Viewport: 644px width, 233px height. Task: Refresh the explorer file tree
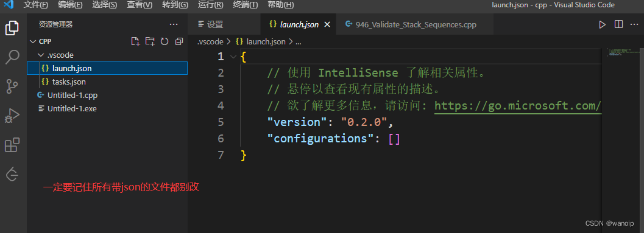point(165,41)
